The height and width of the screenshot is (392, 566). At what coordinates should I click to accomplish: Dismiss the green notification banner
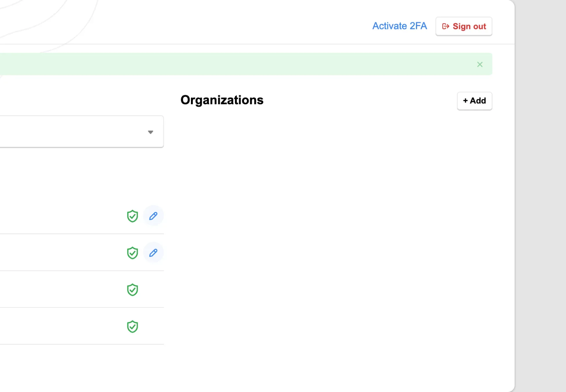(x=480, y=64)
